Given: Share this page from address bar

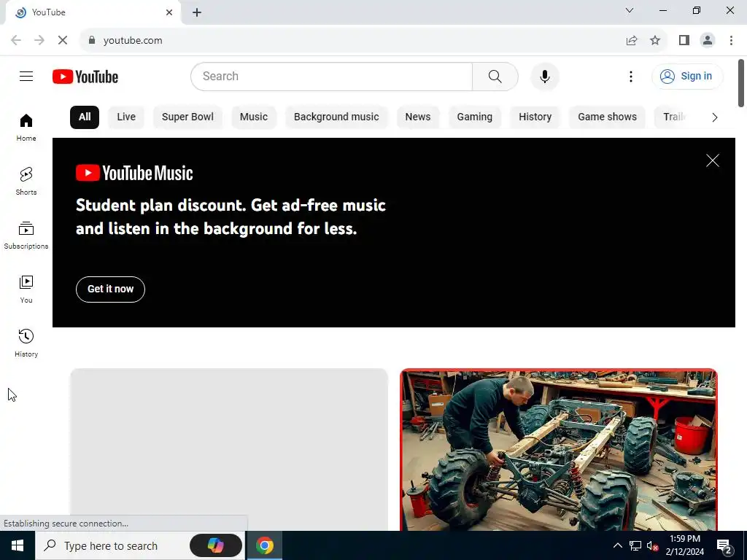Looking at the screenshot, I should (x=632, y=41).
